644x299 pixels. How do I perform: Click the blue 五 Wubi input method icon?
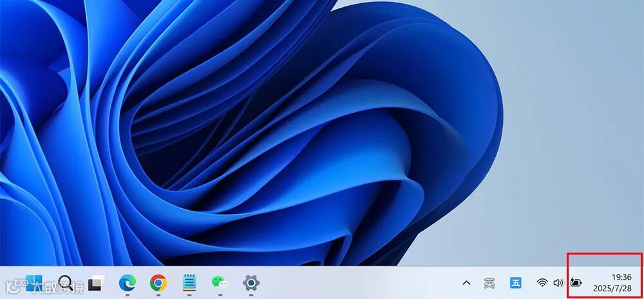[516, 283]
